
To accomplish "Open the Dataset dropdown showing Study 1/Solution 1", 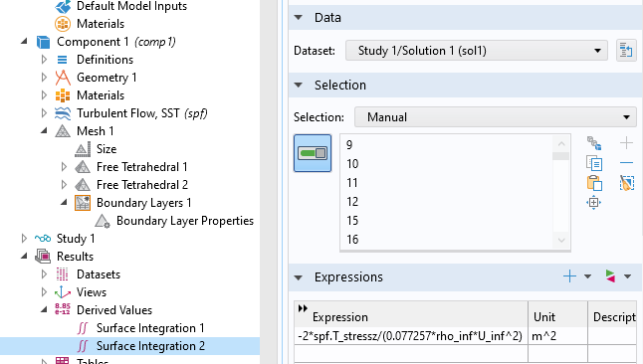I will click(x=477, y=51).
